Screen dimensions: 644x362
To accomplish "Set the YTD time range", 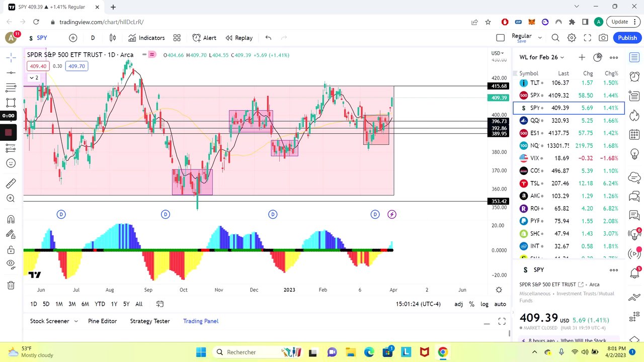I will coord(100,304).
